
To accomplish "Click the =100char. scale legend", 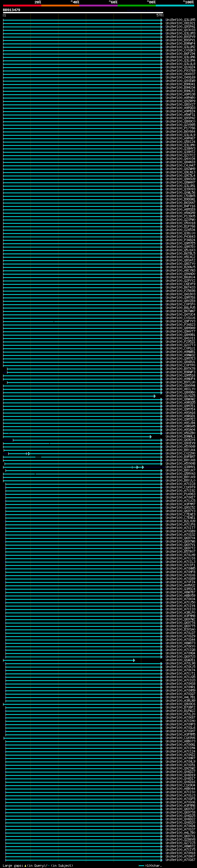I will click(150, 865).
